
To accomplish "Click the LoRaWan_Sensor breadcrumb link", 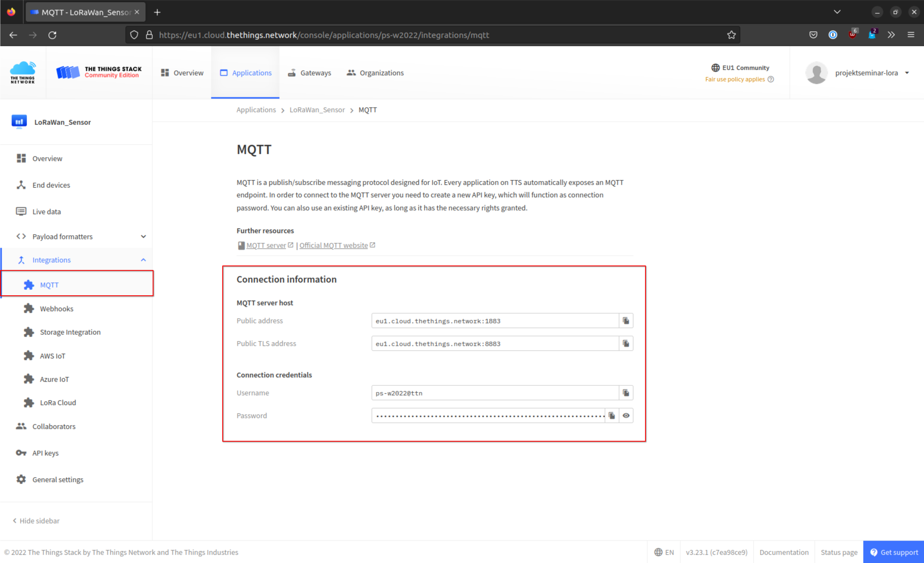I will pos(317,110).
